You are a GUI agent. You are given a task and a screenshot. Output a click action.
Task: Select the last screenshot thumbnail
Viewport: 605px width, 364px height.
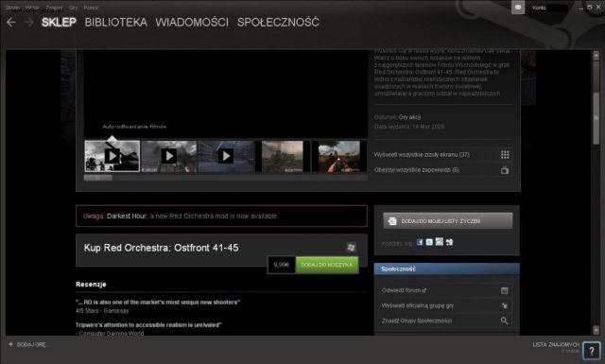point(339,156)
